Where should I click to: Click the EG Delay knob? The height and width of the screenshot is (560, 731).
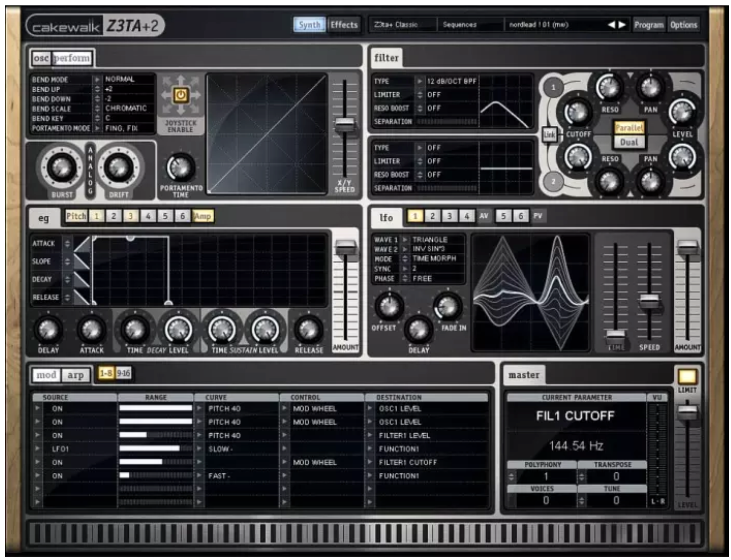(48, 330)
